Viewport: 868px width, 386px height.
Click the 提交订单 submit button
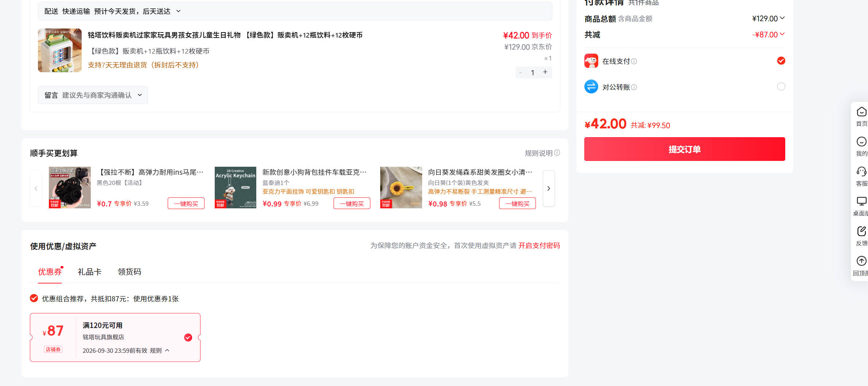685,149
